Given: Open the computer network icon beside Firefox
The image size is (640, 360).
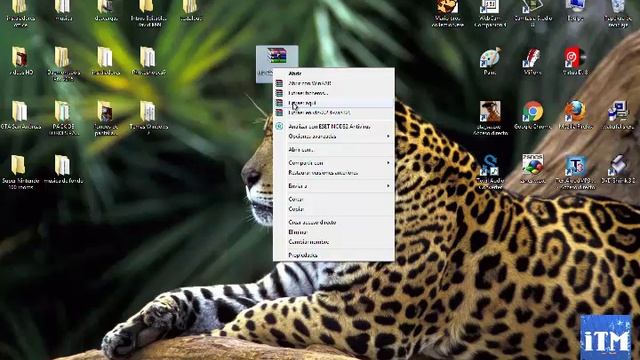Looking at the screenshot, I should 618,111.
